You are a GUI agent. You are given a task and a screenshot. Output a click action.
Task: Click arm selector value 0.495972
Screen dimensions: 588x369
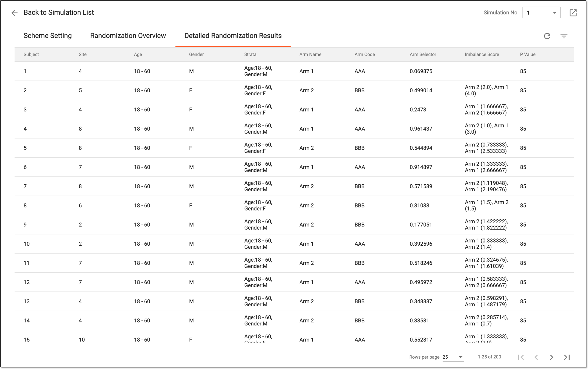pos(421,282)
